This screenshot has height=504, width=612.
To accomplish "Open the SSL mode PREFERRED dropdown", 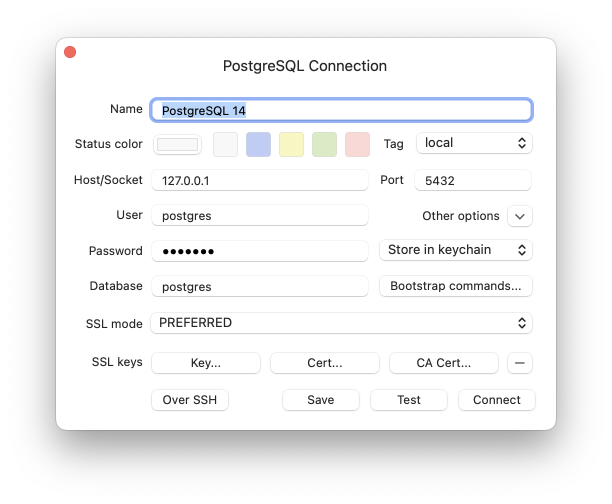I will (341, 323).
